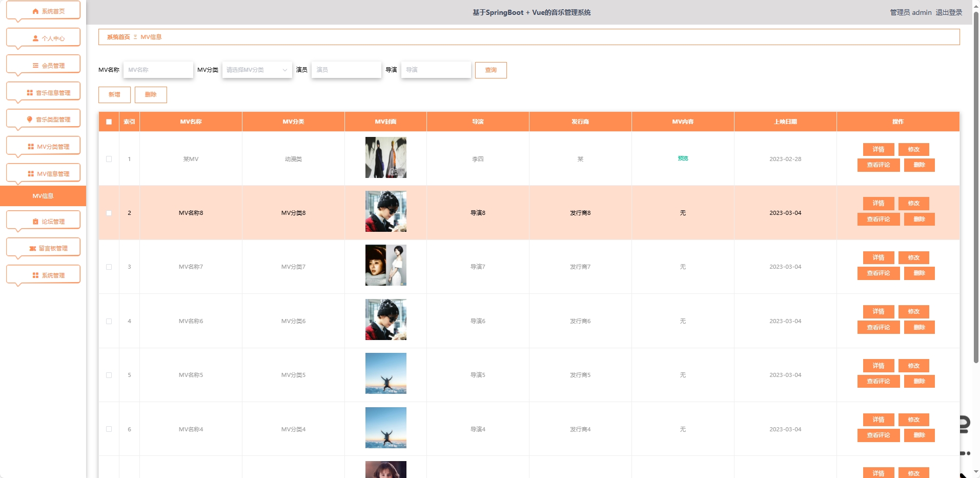980x478 pixels.
Task: Check the row for MV名称7
Action: (109, 267)
